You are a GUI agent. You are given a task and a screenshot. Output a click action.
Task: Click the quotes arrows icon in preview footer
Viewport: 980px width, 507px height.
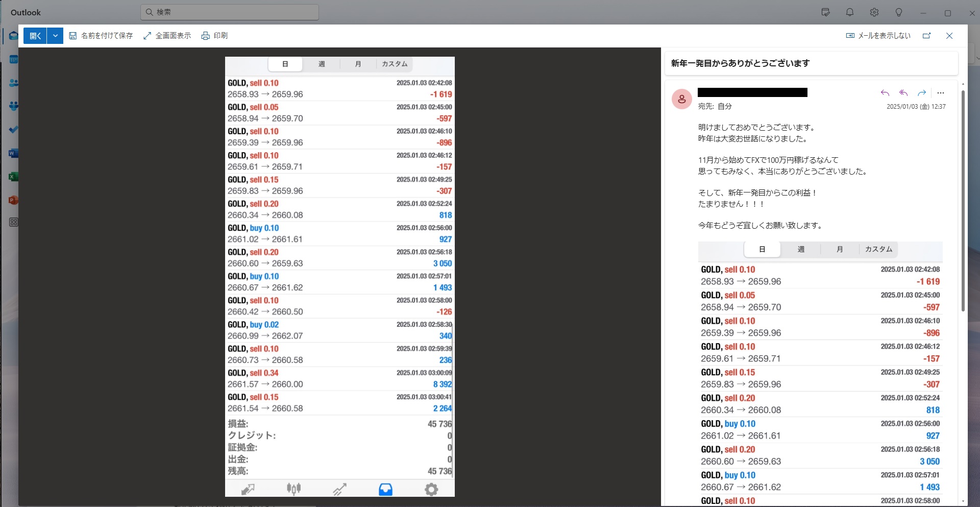click(x=248, y=489)
